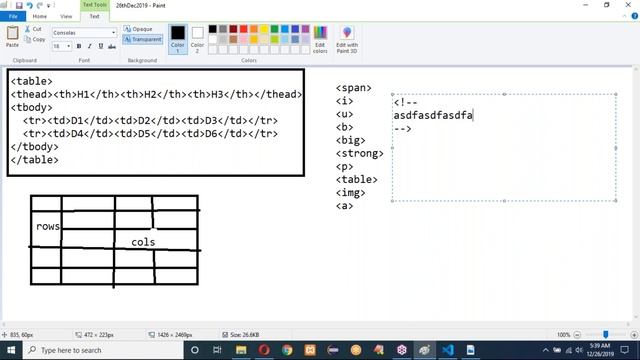Collapse the ribbon with the chevron
Image resolution: width=640 pixels, height=360 pixels.
click(x=624, y=16)
